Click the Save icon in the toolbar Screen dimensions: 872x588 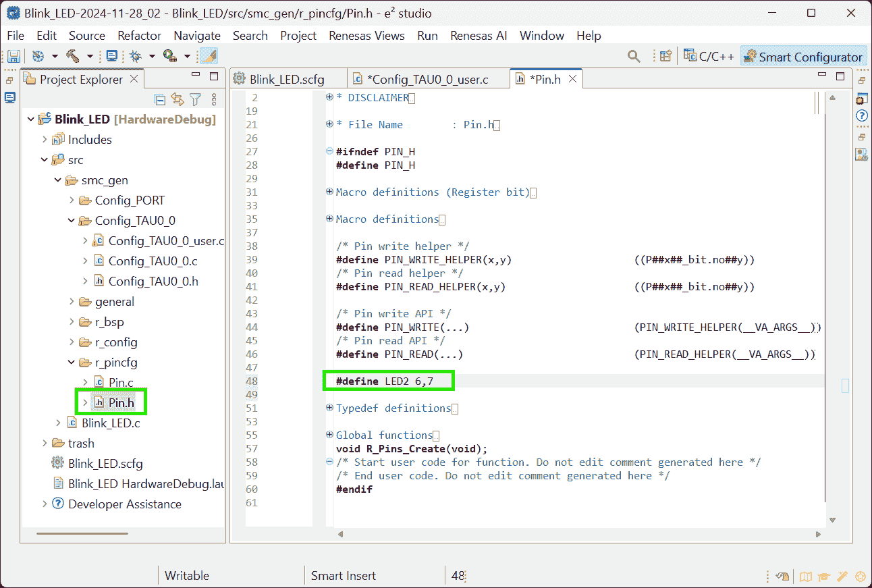point(13,57)
